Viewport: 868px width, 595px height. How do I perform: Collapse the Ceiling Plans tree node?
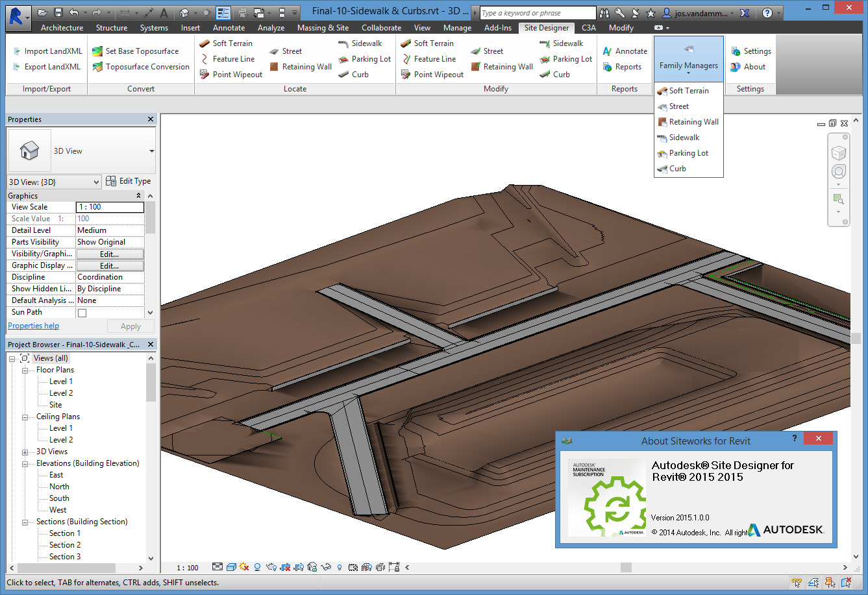coord(25,417)
